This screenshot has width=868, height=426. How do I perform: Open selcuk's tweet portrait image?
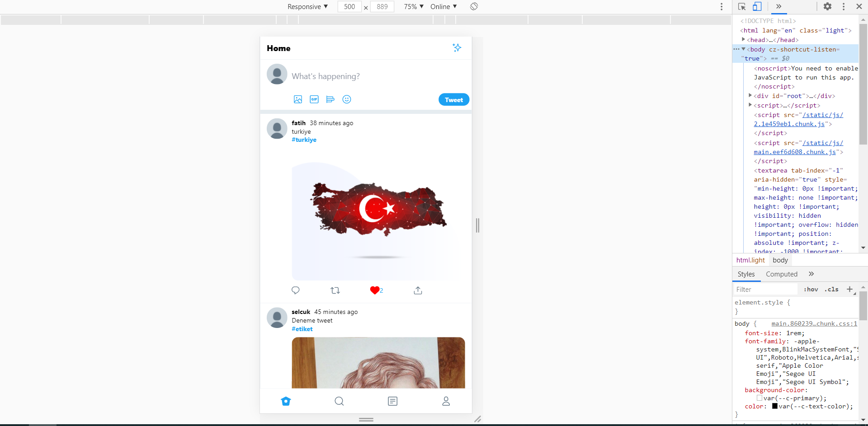click(x=378, y=363)
